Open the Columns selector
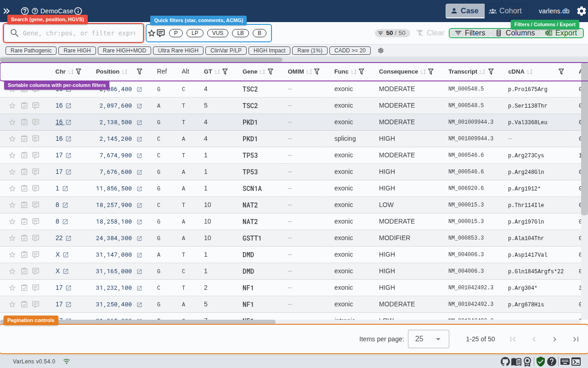 click(x=516, y=33)
